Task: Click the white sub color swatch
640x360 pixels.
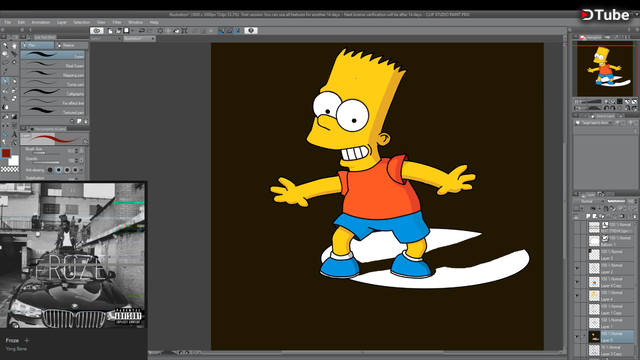Action: [14, 161]
